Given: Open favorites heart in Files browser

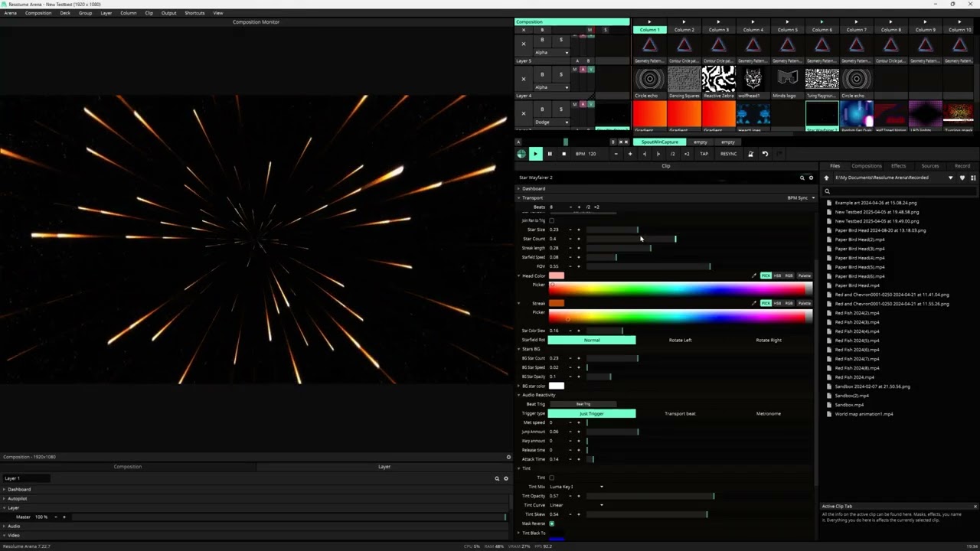Looking at the screenshot, I should (962, 178).
